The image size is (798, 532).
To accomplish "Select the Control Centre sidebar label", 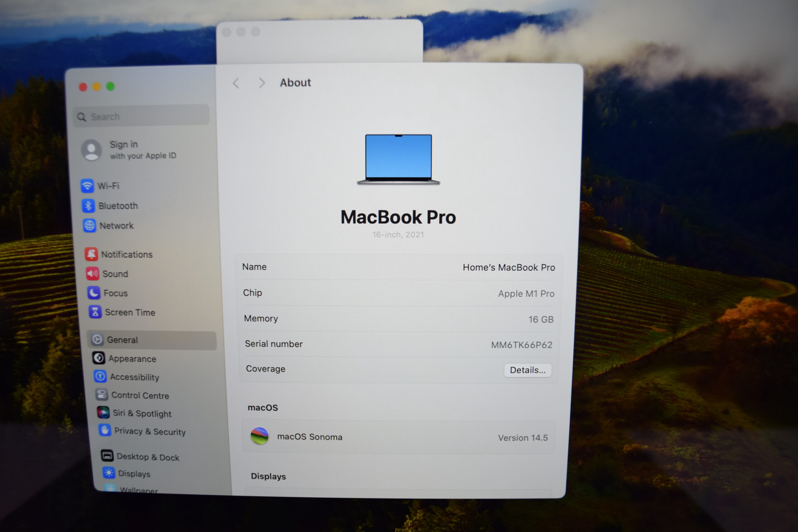I will [140, 395].
